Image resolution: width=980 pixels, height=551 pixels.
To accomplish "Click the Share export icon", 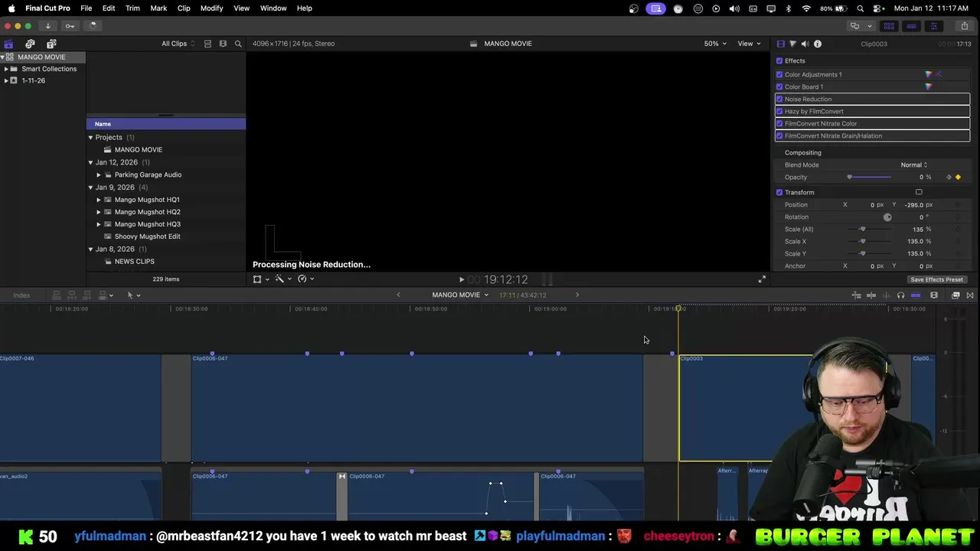I will [964, 26].
